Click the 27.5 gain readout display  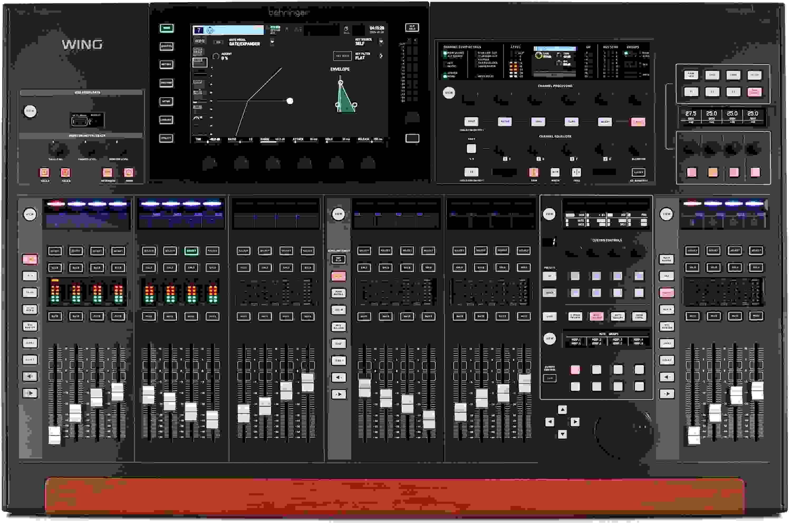[691, 116]
